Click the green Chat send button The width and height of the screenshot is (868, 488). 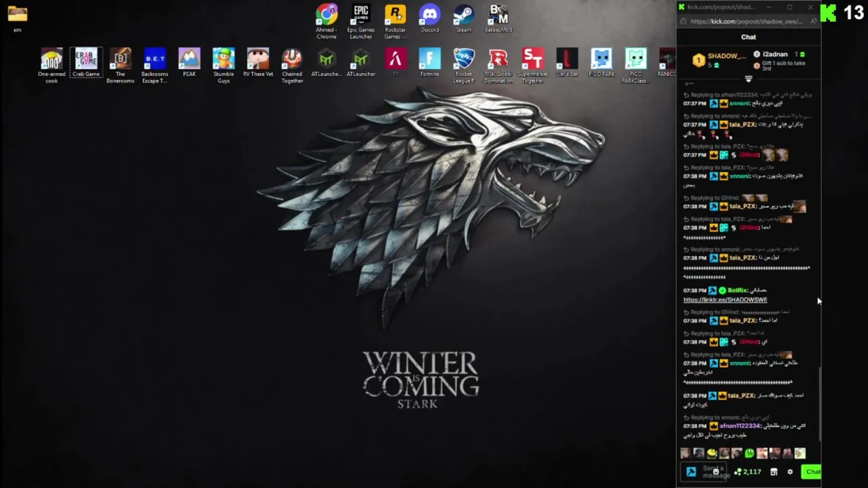[x=812, y=472]
